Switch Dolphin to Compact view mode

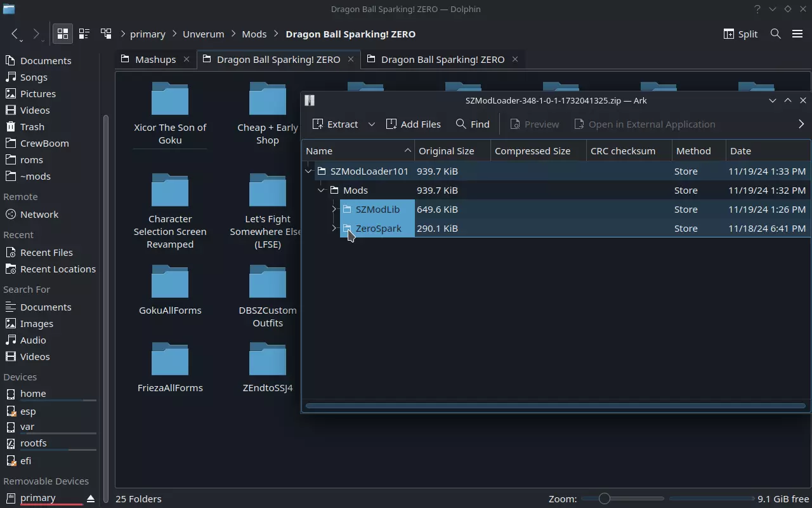84,34
